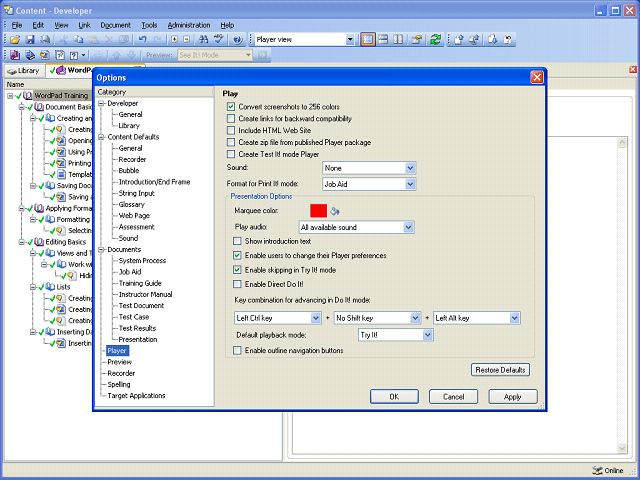Uncheck Enable users to change Player preferences
This screenshot has width=640, height=480.
pos(237,256)
